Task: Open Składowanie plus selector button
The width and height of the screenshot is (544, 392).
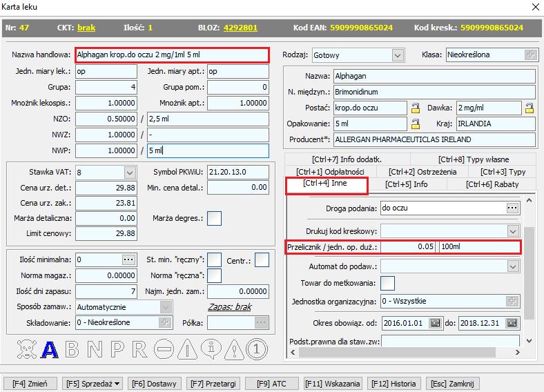Action: (x=165, y=322)
